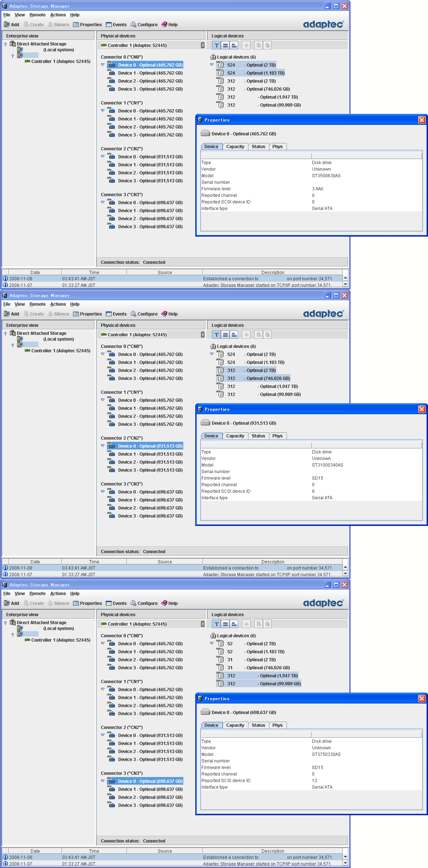Collapse the highlighted 465.762 GB Device 0 triangle

tap(103, 65)
